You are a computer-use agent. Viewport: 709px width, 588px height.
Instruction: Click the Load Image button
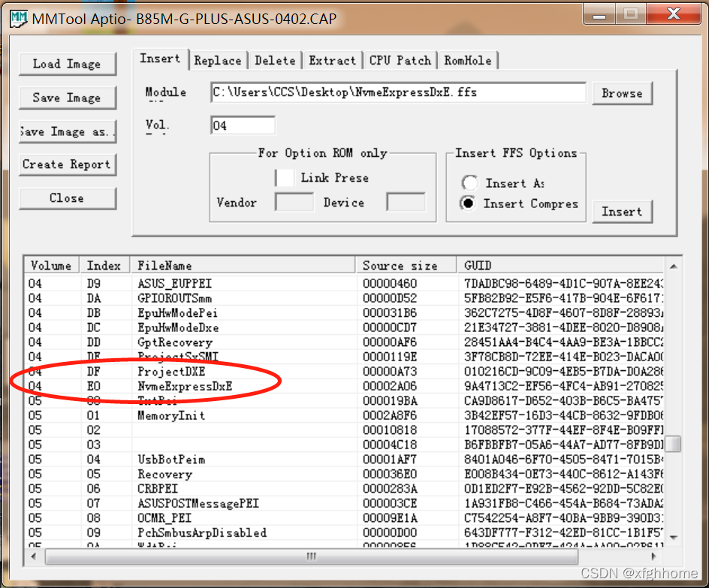(68, 64)
